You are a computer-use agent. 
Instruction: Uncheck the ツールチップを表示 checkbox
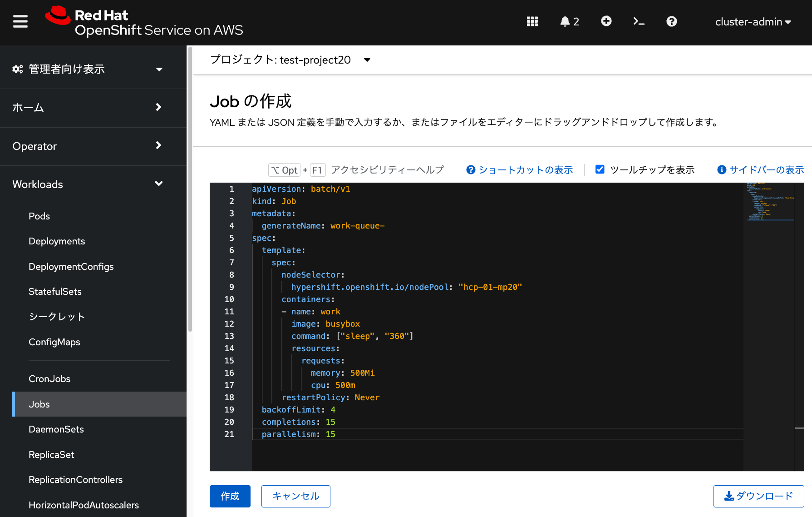(x=600, y=169)
